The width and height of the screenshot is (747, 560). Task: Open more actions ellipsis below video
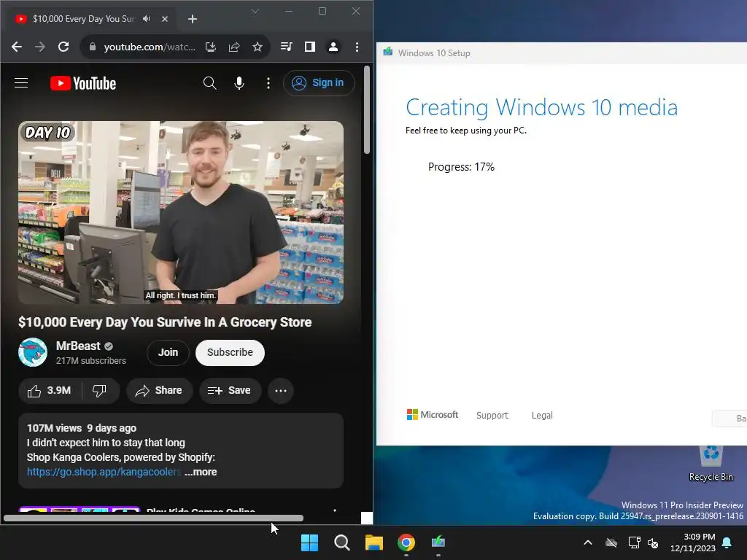[281, 391]
